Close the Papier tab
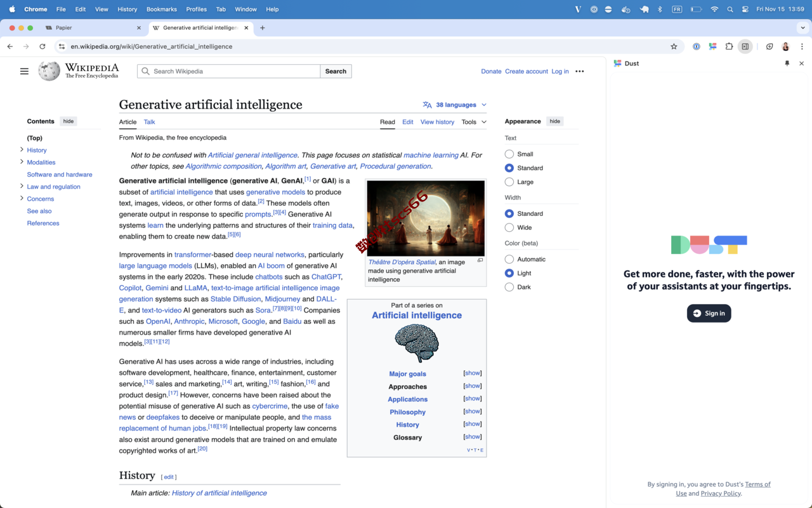Image resolution: width=812 pixels, height=508 pixels. 139,28
